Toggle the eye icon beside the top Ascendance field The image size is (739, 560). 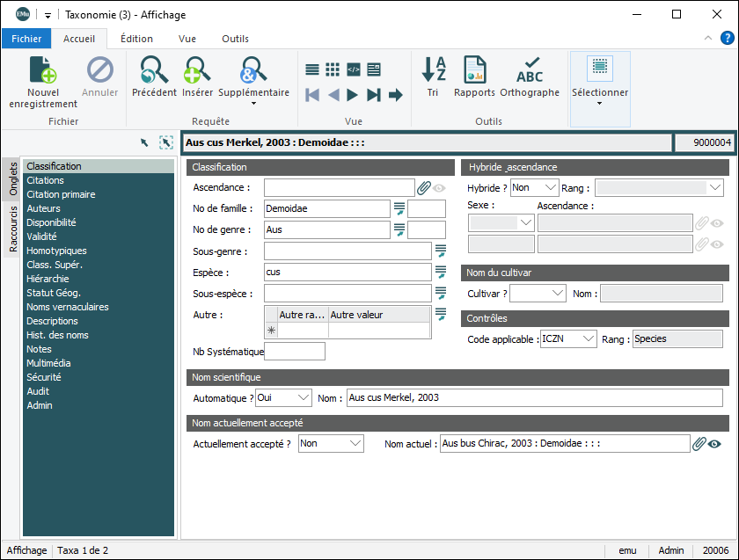tap(438, 187)
